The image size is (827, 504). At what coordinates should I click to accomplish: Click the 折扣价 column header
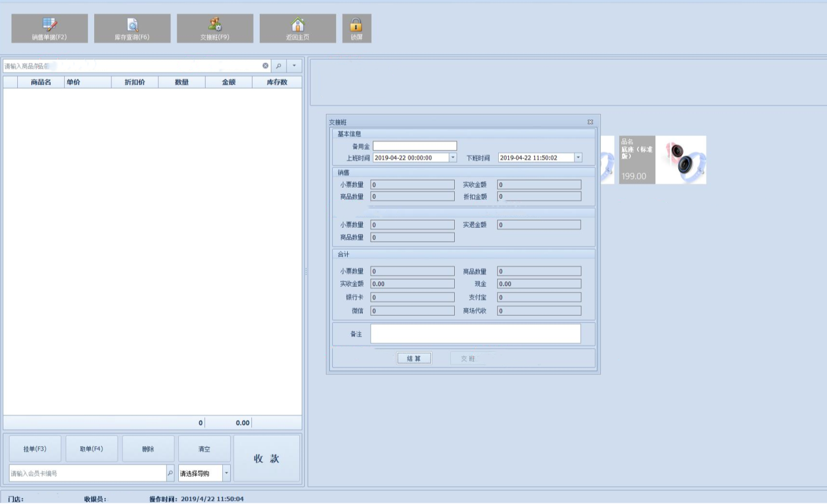click(135, 82)
